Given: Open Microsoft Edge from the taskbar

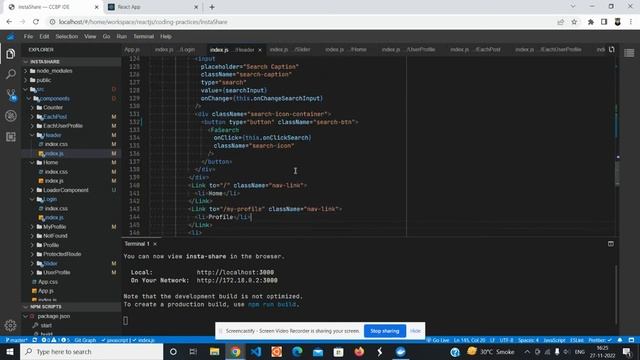Looking at the screenshot, I should (x=297, y=351).
